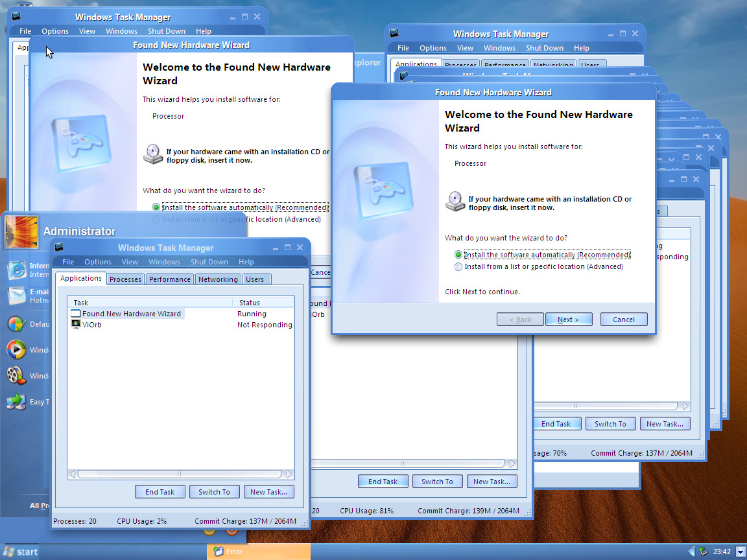
Task: Click the greyed < Back button in the wizard
Action: [x=520, y=320]
